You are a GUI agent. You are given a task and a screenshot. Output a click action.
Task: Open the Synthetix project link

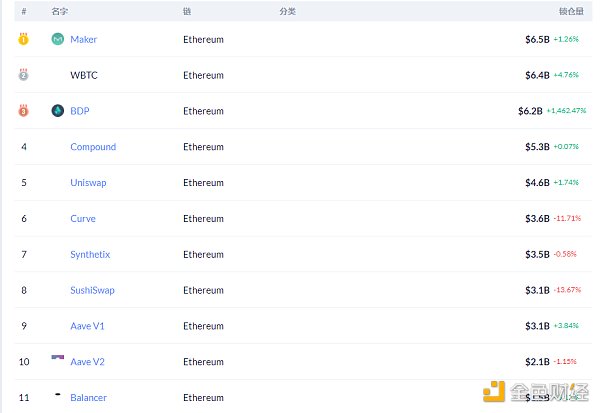pyautogui.click(x=90, y=255)
